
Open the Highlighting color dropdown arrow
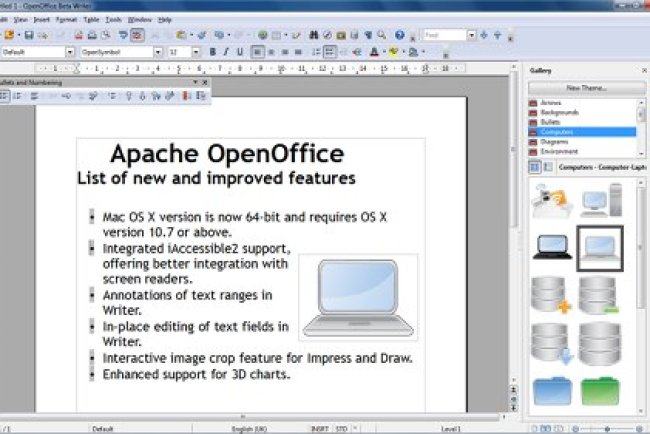pos(403,52)
